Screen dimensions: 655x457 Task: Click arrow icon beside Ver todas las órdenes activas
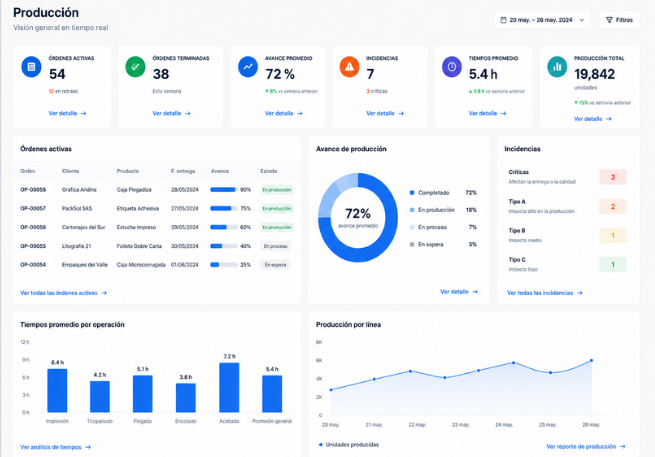tap(104, 293)
